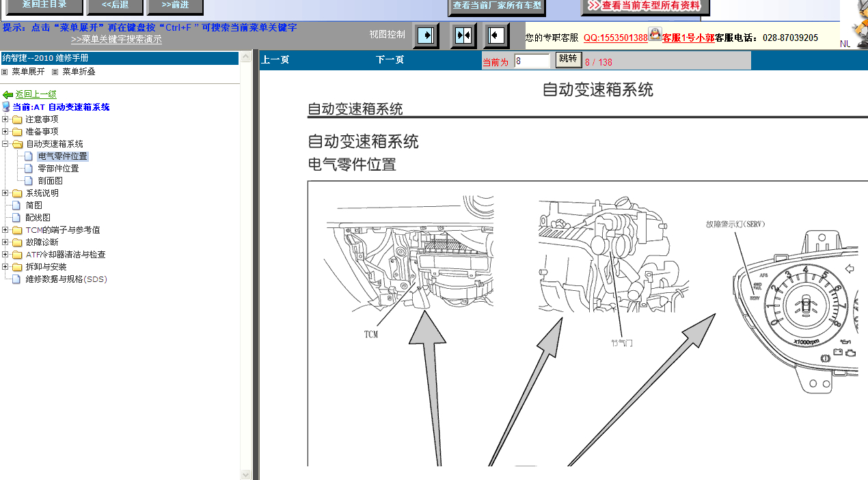
Task: Click 查看当前车型所有资料 button
Action: pos(645,7)
